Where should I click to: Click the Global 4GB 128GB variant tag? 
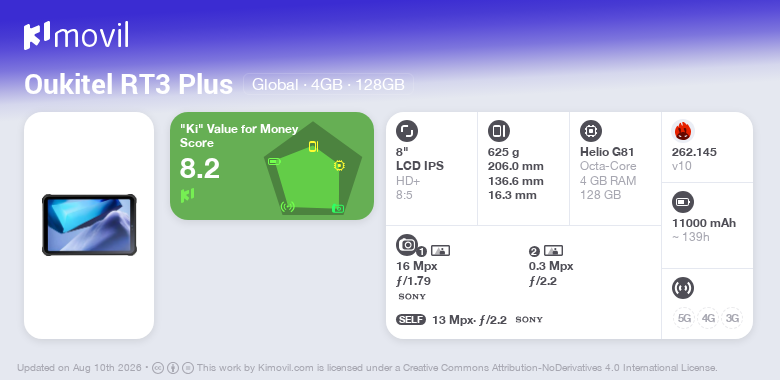pos(328,84)
